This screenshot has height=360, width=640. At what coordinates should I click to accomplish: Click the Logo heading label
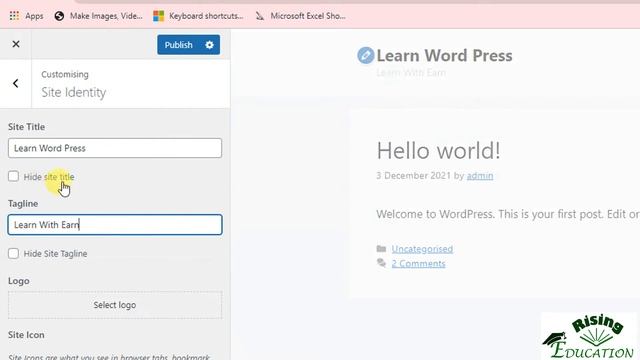(x=18, y=281)
